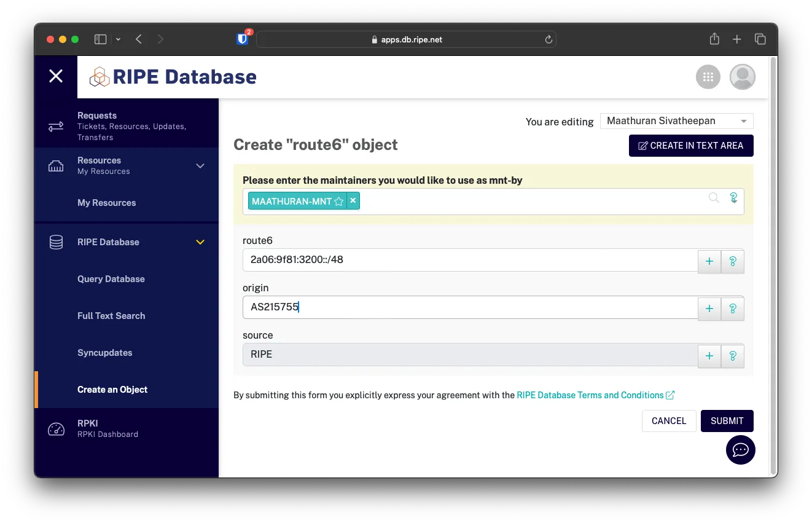Go to Full Text Search
This screenshot has height=523, width=812.
[x=111, y=316]
